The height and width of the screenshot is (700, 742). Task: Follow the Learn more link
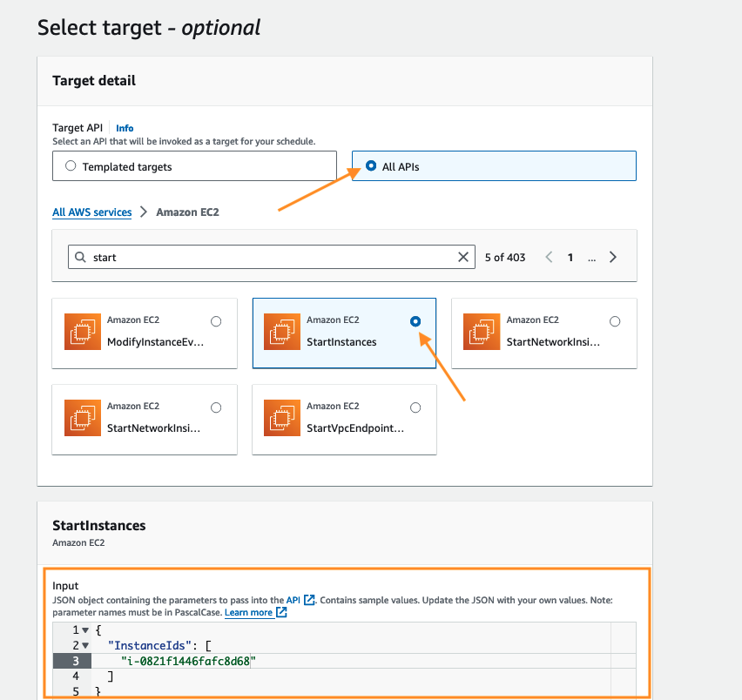248,613
